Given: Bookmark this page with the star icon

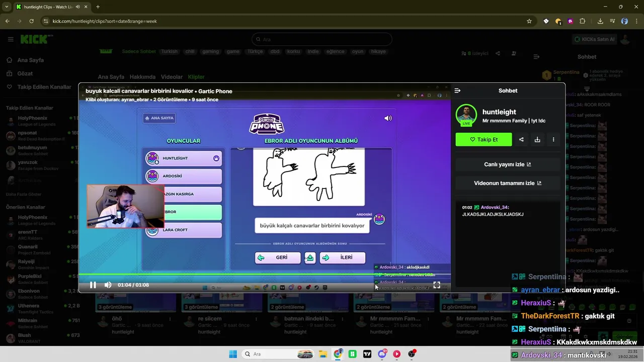Looking at the screenshot, I should coord(529,21).
